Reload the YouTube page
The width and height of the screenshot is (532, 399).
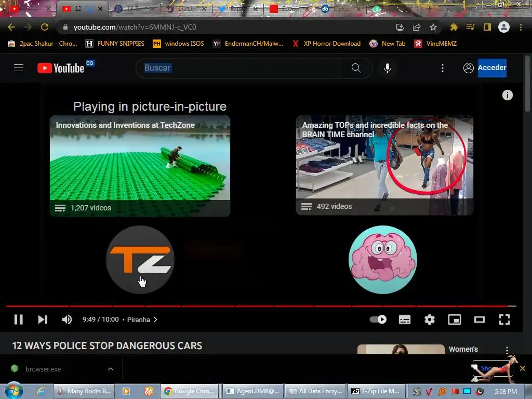click(45, 27)
